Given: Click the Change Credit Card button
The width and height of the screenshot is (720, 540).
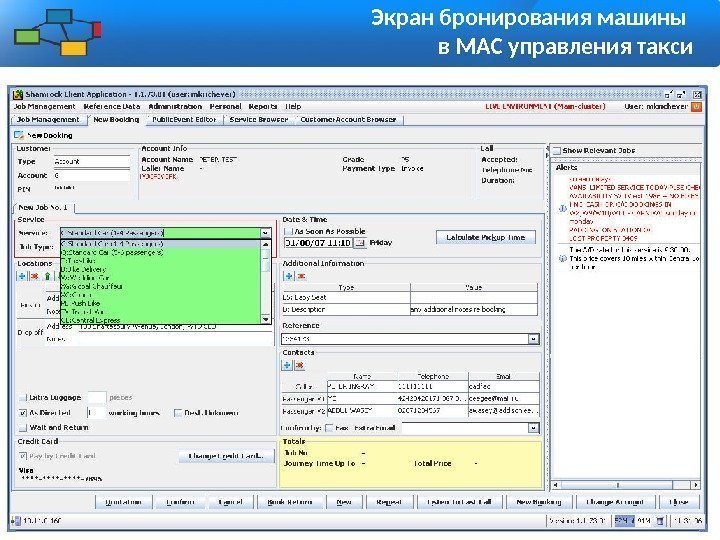Looking at the screenshot, I should coord(226,456).
